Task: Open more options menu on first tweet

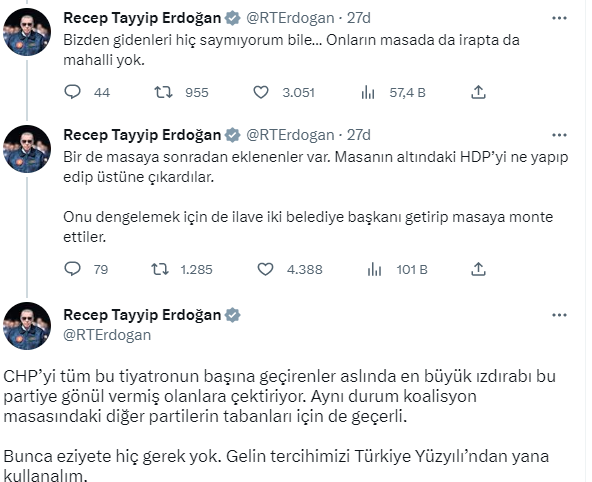Action: (559, 18)
